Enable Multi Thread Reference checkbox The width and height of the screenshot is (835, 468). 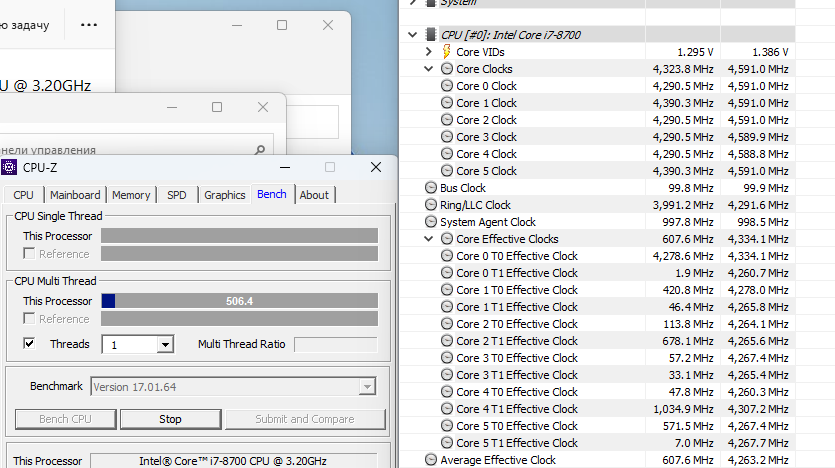pos(29,318)
